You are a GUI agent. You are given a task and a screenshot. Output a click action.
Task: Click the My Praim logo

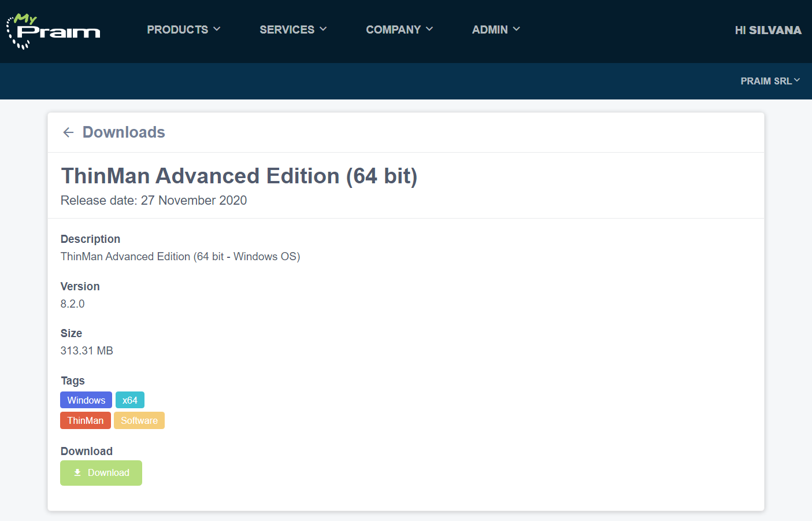(x=53, y=31)
